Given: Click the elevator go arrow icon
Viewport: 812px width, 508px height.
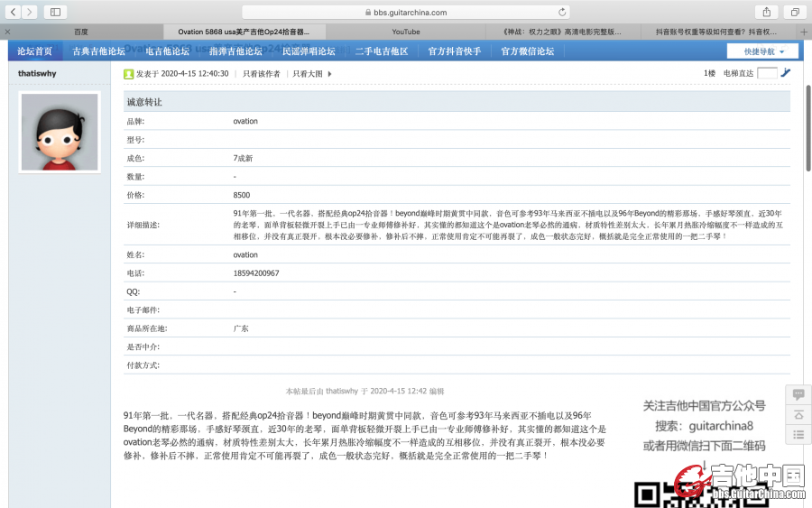Looking at the screenshot, I should pos(786,73).
